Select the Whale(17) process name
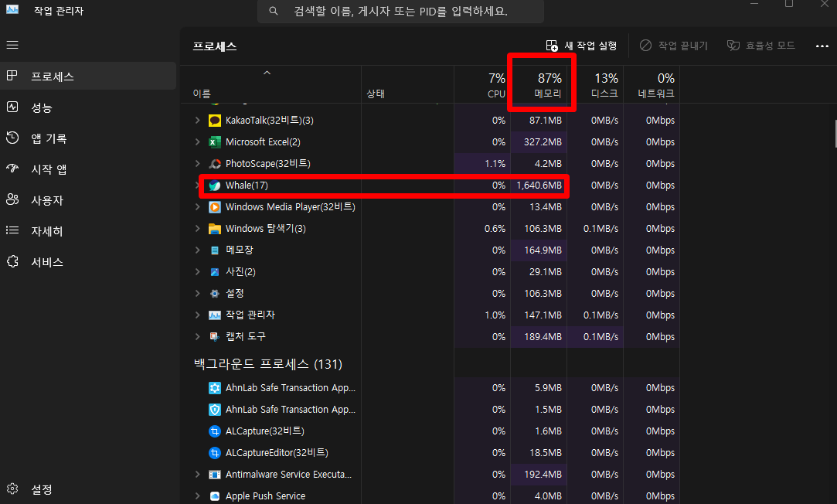 point(247,186)
